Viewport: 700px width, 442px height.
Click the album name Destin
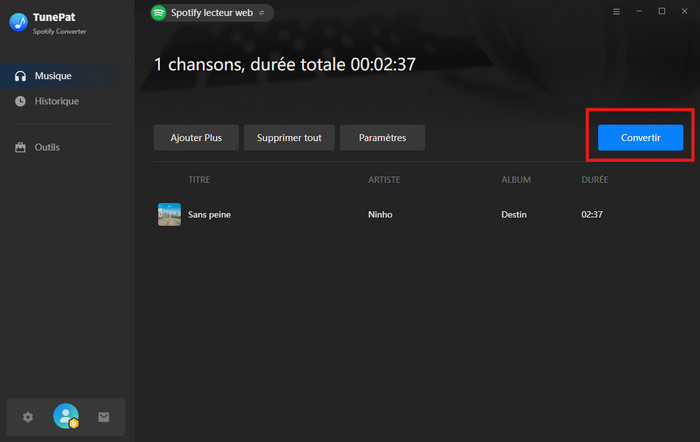tap(514, 215)
